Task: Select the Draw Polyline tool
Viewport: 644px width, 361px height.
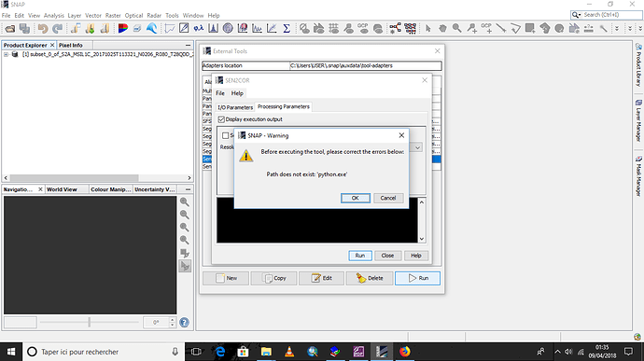Action: click(x=515, y=28)
